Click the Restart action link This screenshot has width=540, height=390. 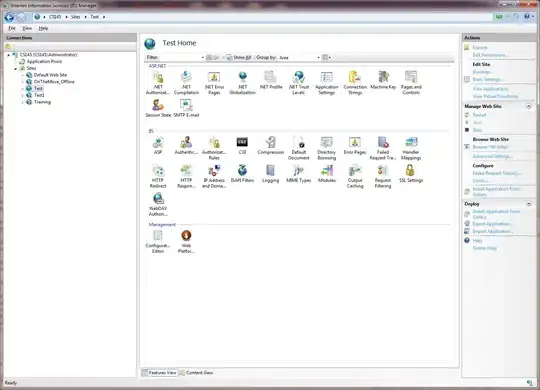479,115
